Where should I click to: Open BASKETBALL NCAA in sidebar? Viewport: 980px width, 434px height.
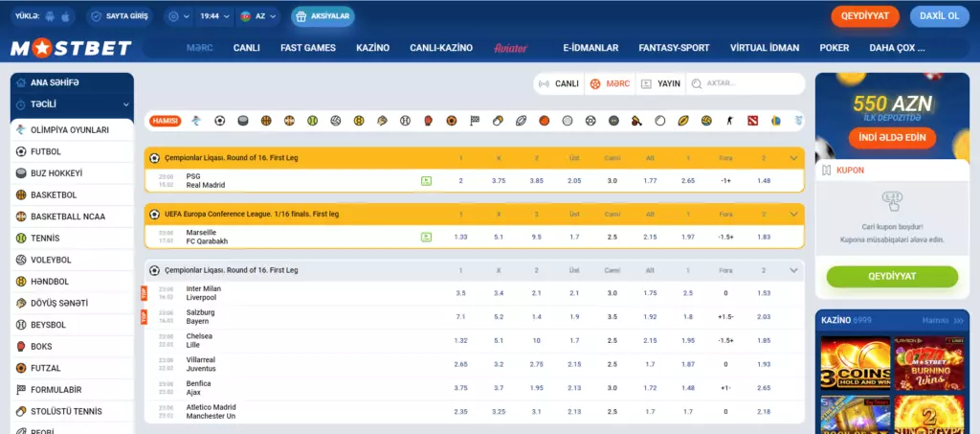click(x=72, y=217)
